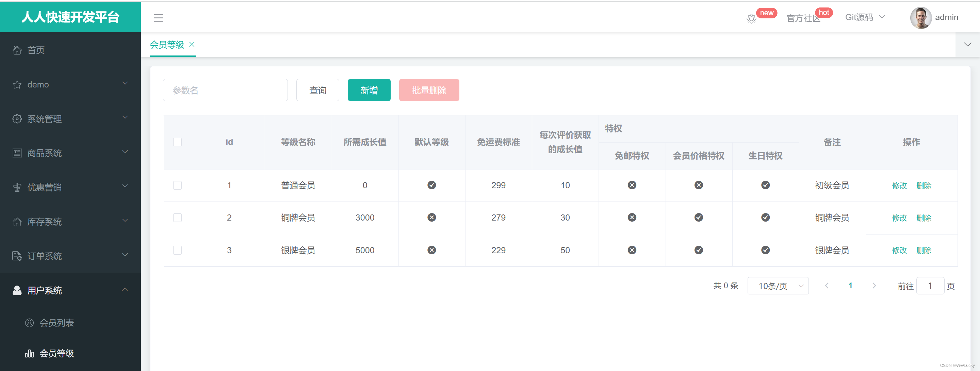Toggle the sidebar collapse hamburger icon

pos(158,18)
